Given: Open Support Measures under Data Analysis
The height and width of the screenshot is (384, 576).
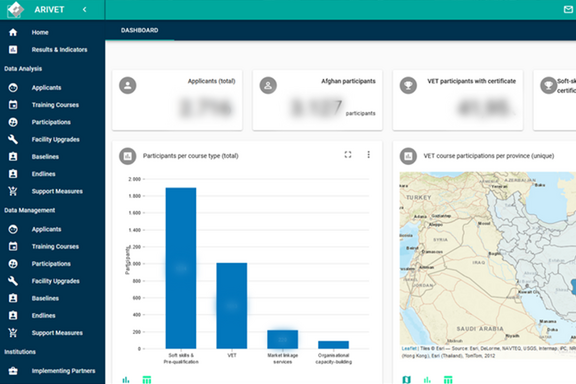Looking at the screenshot, I should (x=57, y=191).
